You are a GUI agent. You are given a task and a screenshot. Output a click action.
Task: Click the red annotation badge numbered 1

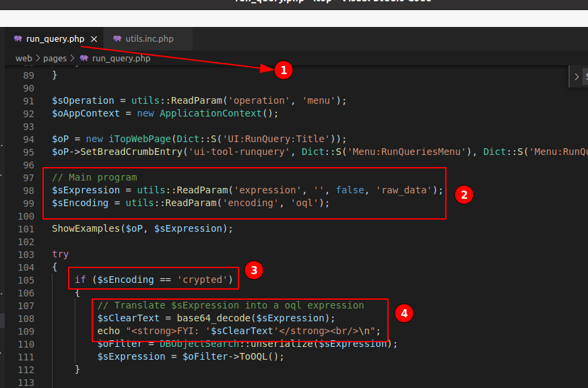click(x=283, y=70)
